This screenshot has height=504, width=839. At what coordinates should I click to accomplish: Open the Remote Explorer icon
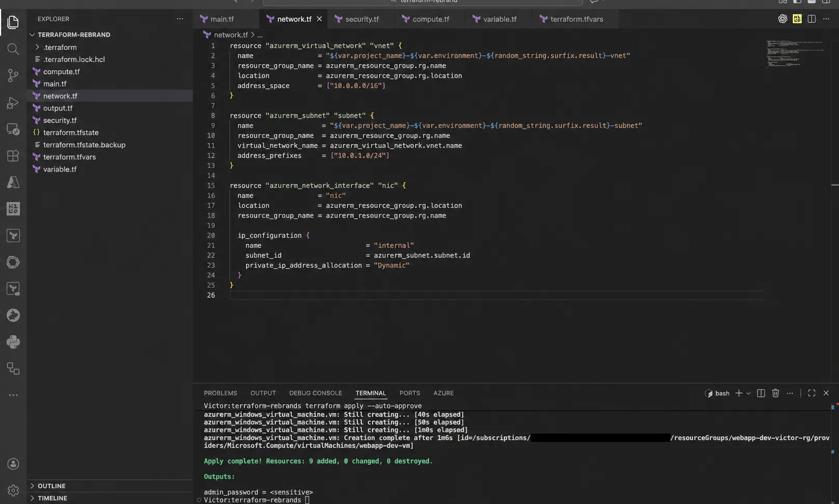(x=13, y=129)
